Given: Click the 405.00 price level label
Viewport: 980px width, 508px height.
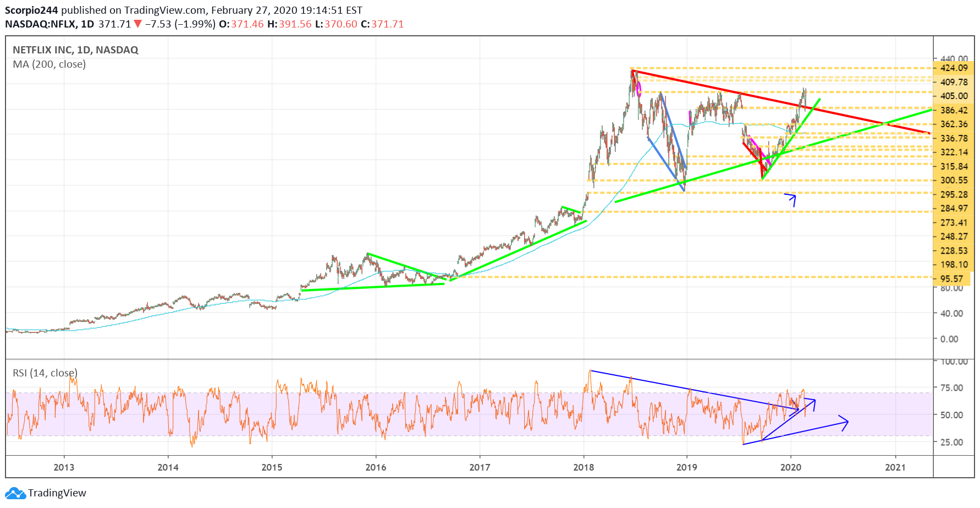Looking at the screenshot, I should click(954, 96).
